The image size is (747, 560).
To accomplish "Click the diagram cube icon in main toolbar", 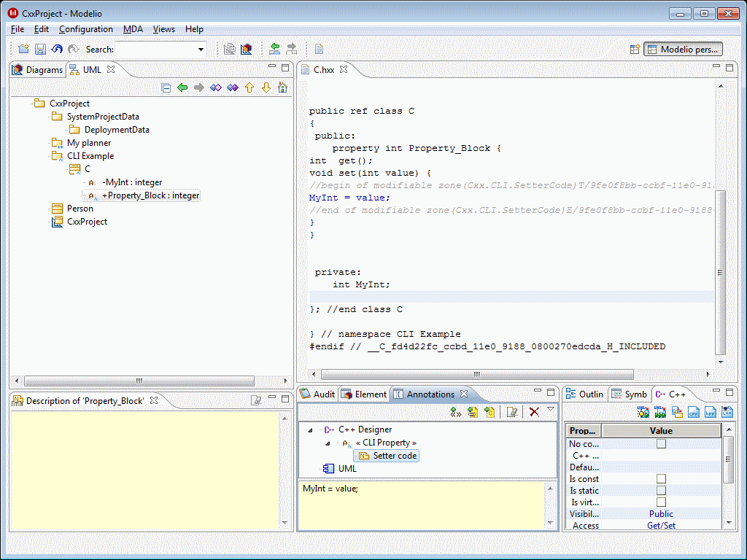I will point(247,49).
